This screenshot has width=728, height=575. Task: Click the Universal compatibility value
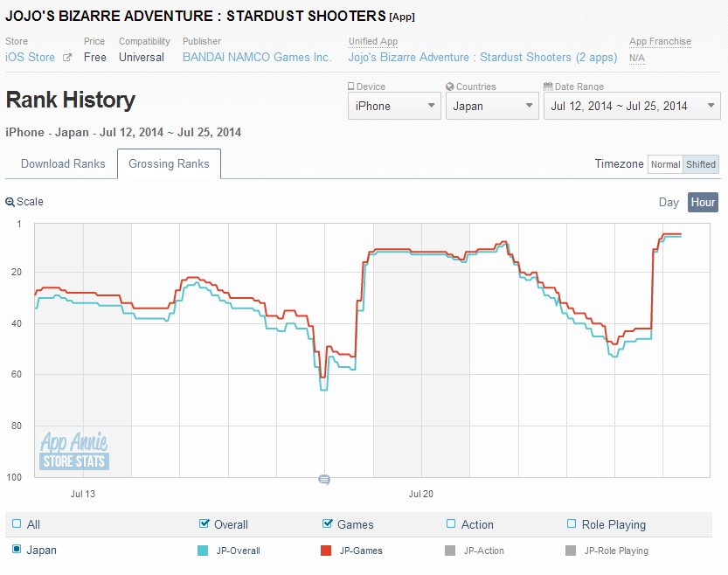click(142, 57)
